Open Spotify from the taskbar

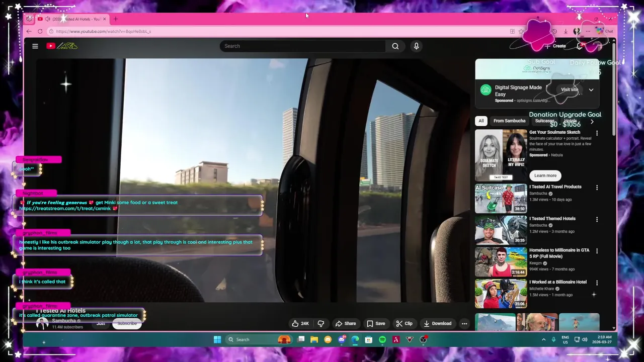click(382, 339)
